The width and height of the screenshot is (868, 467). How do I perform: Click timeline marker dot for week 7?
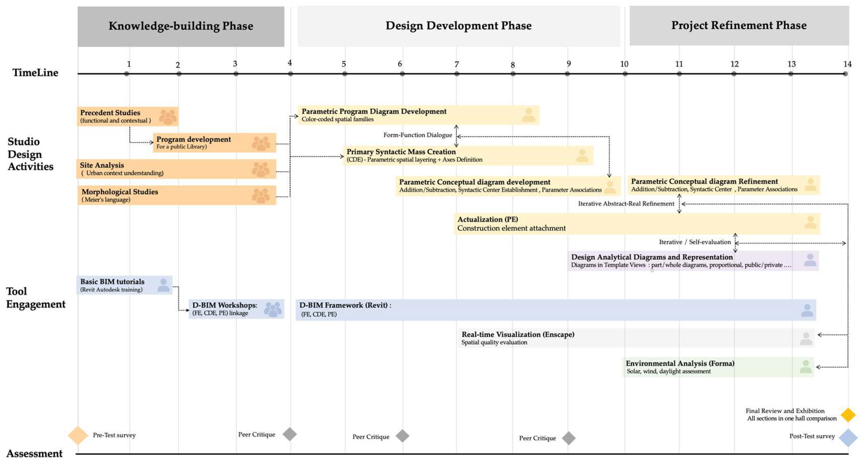[457, 74]
